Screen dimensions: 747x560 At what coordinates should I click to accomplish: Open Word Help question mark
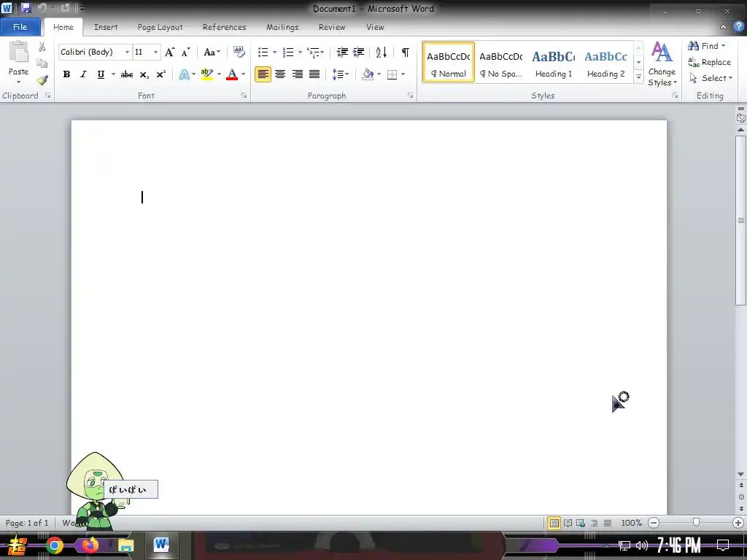click(738, 27)
